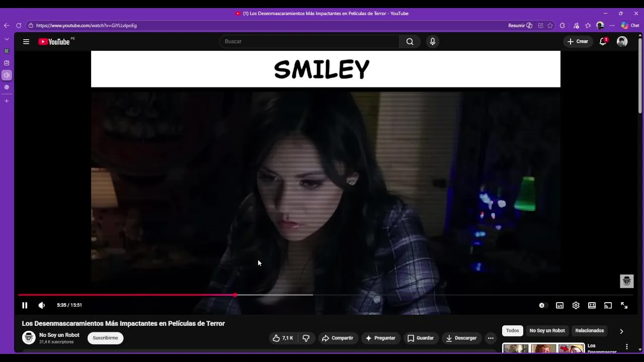Open more actions three-dot menu
The width and height of the screenshot is (644, 362).
coord(491,338)
